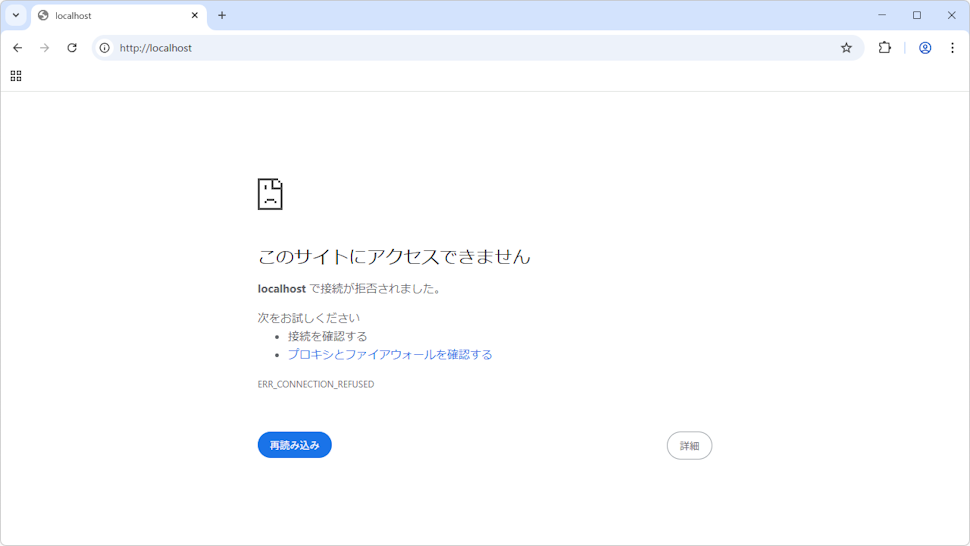970x546 pixels.
Task: Open a new tab with plus button
Action: click(222, 15)
